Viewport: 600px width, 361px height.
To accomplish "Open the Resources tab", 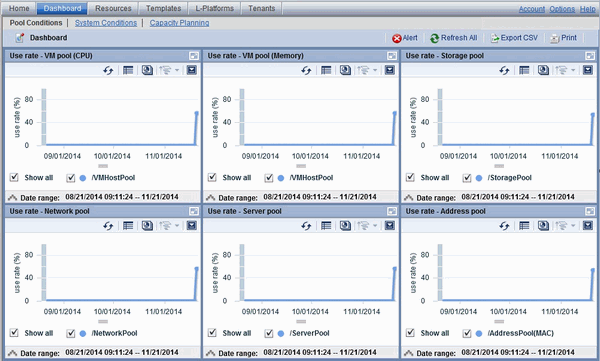I will [113, 8].
